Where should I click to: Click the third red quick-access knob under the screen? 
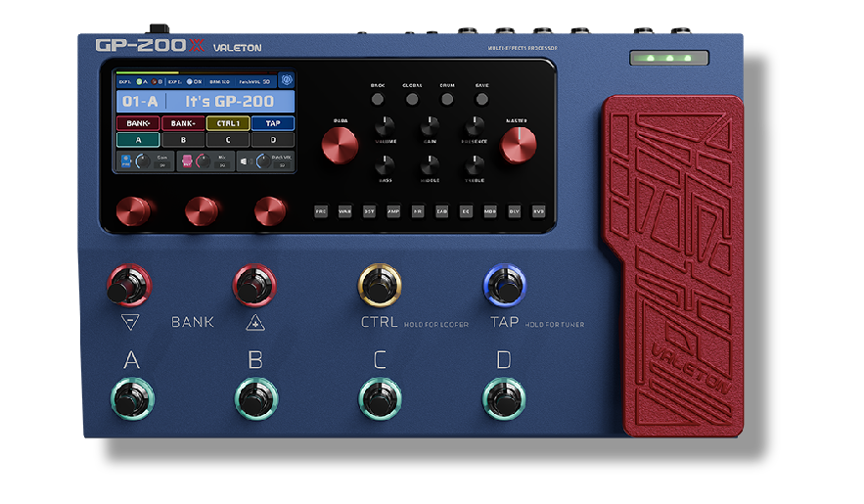point(270,211)
